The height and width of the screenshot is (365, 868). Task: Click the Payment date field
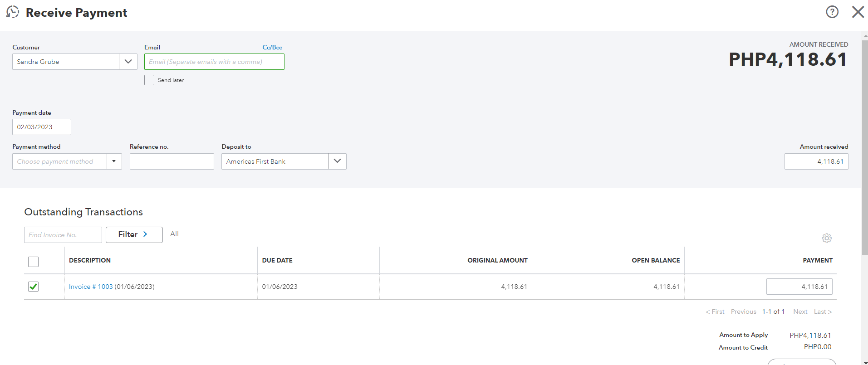coord(42,127)
